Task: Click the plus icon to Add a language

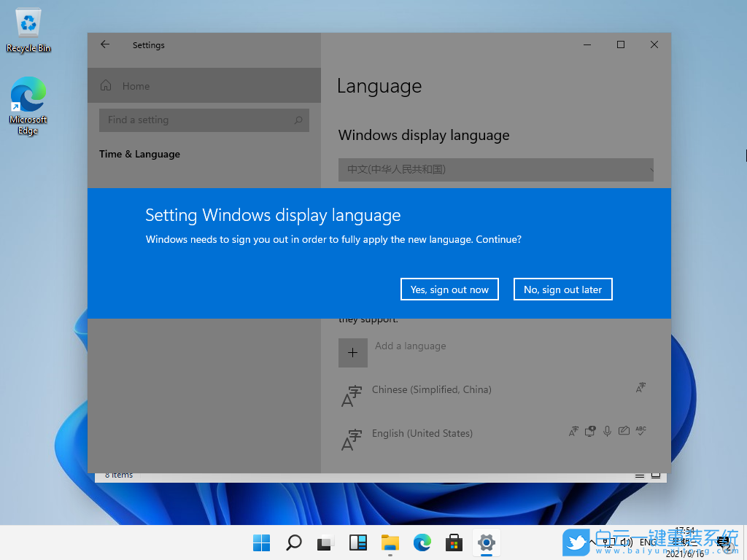Action: click(353, 352)
